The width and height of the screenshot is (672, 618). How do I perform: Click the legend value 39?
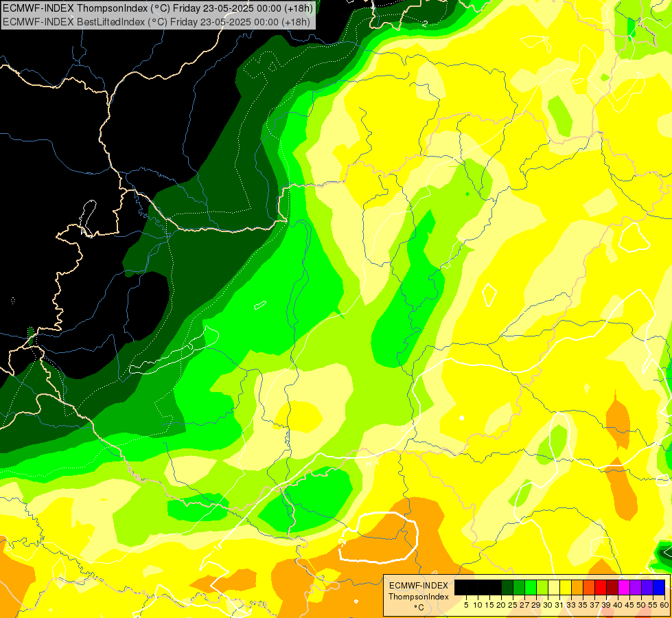(606, 605)
